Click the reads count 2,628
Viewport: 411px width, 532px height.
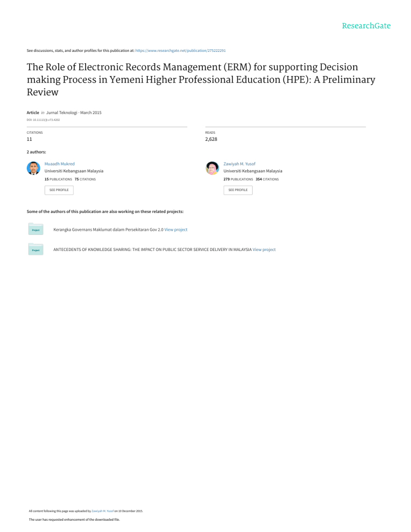tap(211, 139)
